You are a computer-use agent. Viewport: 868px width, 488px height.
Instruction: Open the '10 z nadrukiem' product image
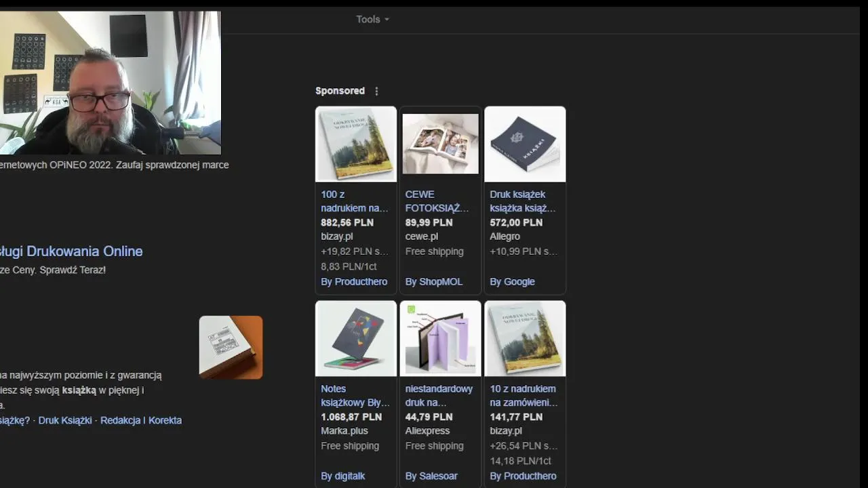coord(525,339)
